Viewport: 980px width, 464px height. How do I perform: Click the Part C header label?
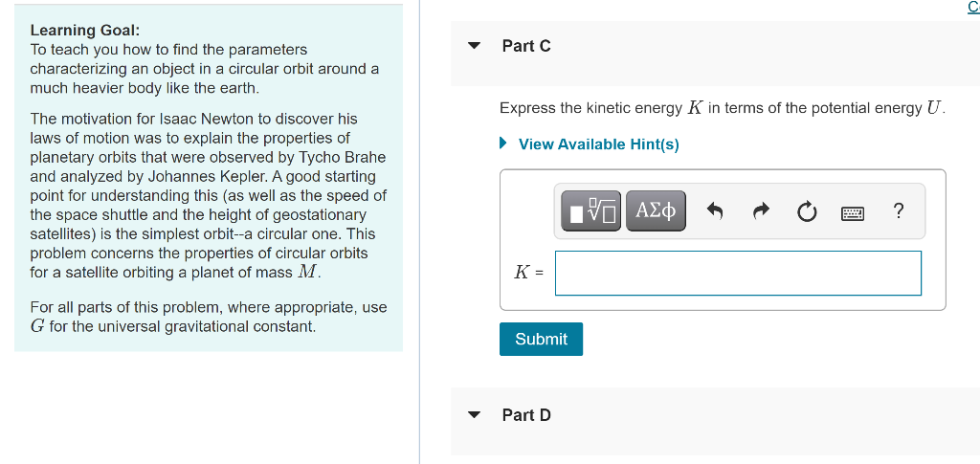click(x=526, y=46)
